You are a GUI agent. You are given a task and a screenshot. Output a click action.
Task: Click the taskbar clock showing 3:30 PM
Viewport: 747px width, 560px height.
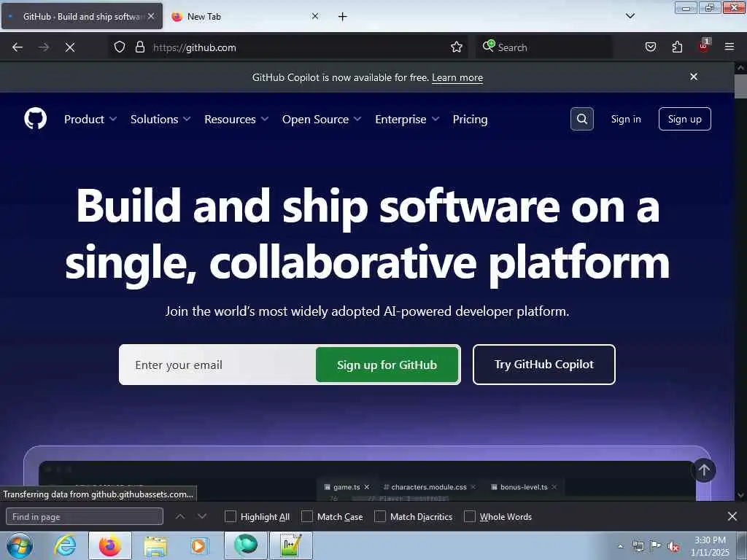tap(710, 545)
